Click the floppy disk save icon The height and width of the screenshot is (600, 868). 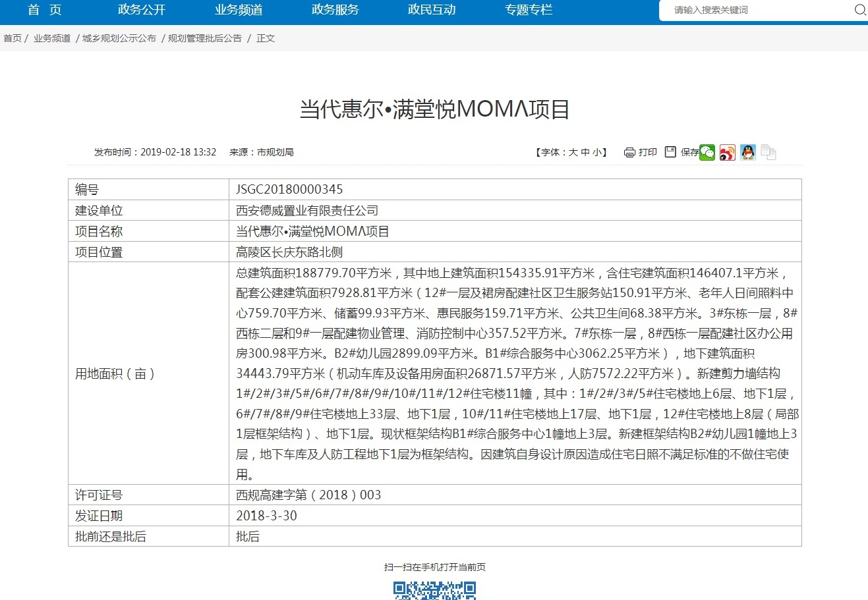pos(670,152)
